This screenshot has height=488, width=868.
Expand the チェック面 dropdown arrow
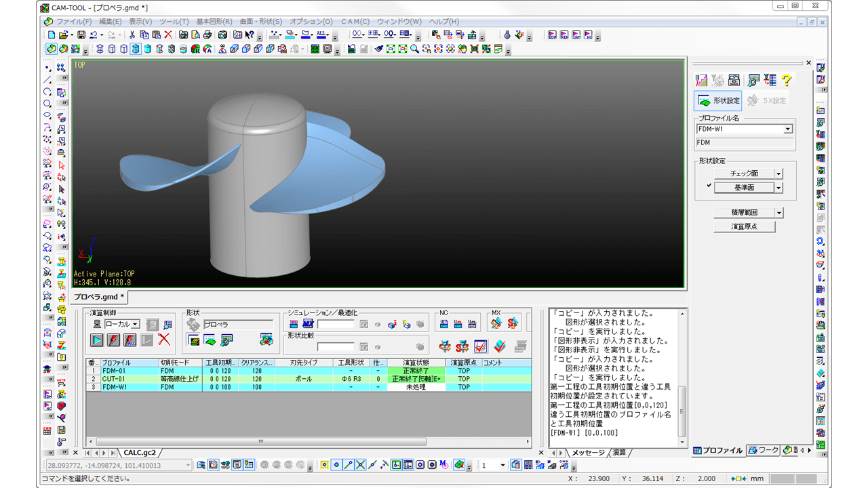(778, 174)
